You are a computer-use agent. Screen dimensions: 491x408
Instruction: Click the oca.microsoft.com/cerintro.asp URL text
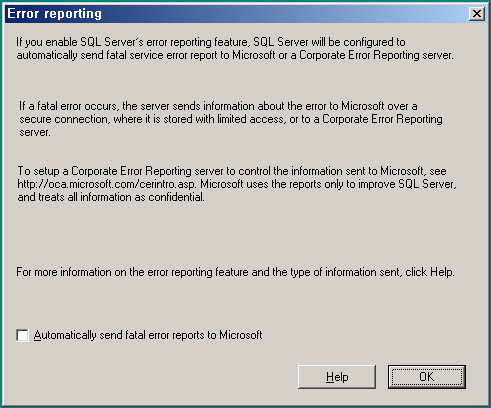106,184
